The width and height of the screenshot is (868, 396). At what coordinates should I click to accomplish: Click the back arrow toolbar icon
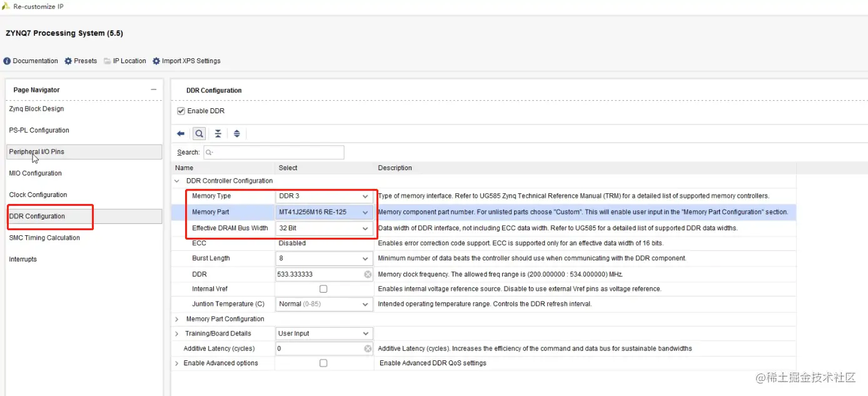pyautogui.click(x=181, y=133)
